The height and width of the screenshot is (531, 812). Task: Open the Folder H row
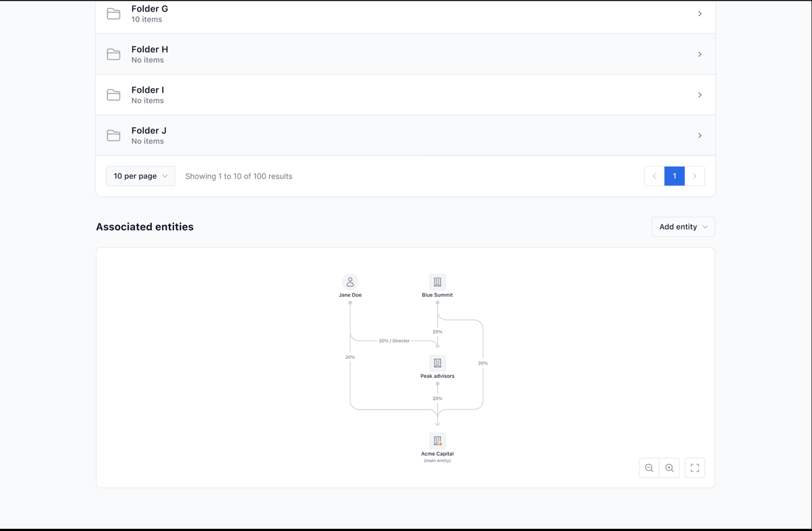pyautogui.click(x=405, y=54)
